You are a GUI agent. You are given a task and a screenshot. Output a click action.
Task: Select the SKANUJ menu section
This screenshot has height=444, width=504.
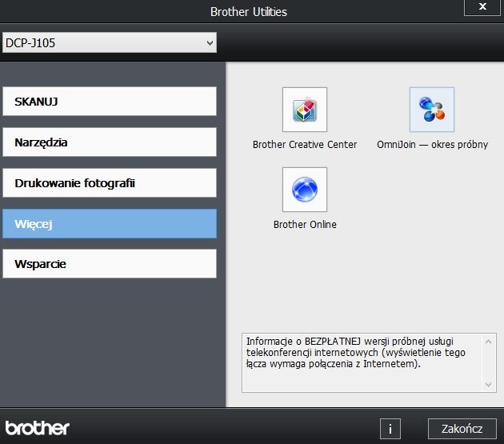(x=110, y=102)
